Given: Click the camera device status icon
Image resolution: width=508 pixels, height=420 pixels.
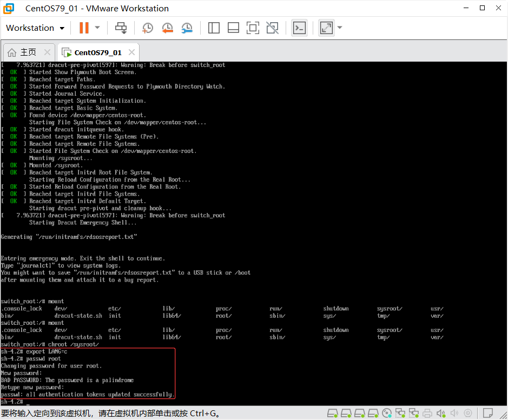Looking at the screenshot, I should 468,413.
